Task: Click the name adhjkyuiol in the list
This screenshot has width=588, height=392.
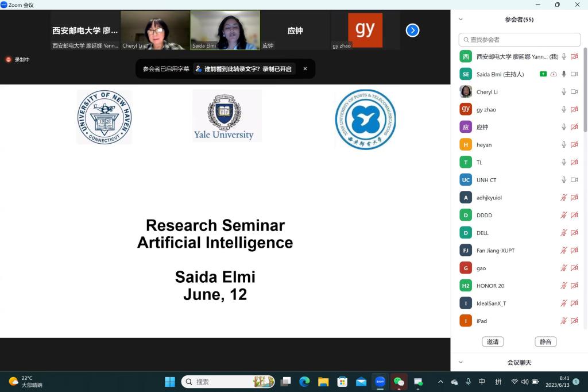Action: coord(489,198)
